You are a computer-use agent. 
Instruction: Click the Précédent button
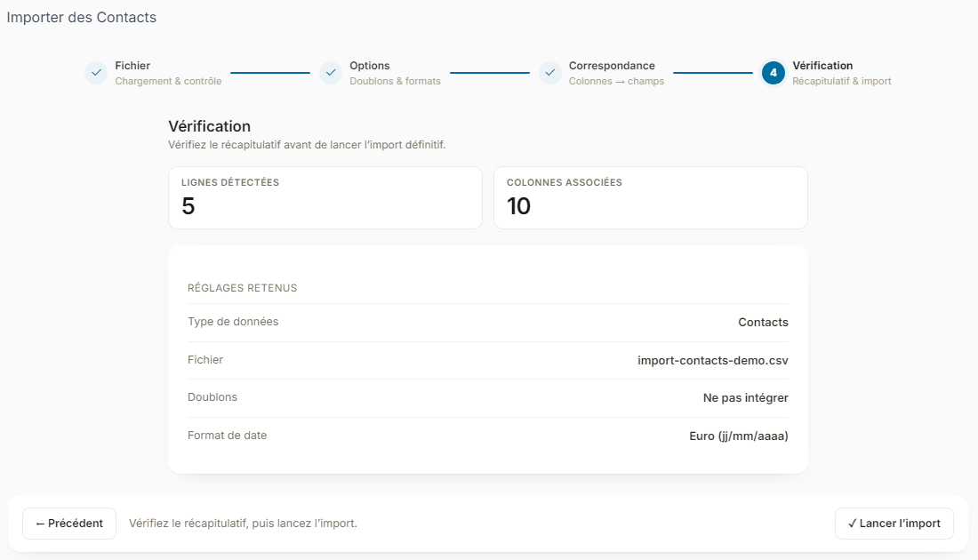coord(69,524)
